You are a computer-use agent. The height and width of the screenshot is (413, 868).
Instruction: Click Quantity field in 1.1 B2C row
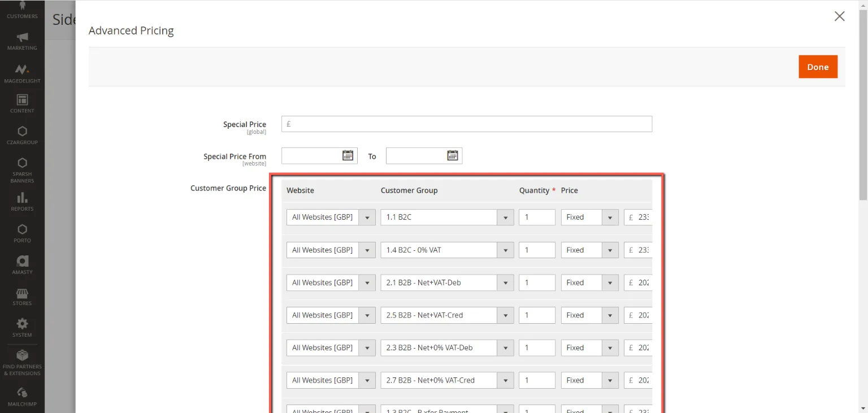coord(537,217)
